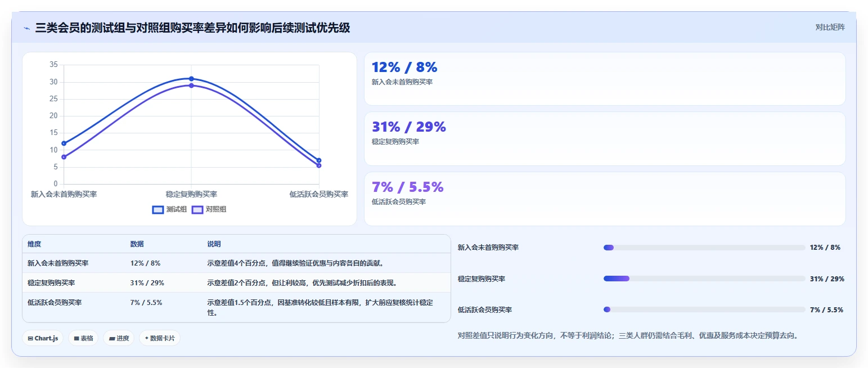Click x-axis label 稳定复购购买率

coord(191,194)
